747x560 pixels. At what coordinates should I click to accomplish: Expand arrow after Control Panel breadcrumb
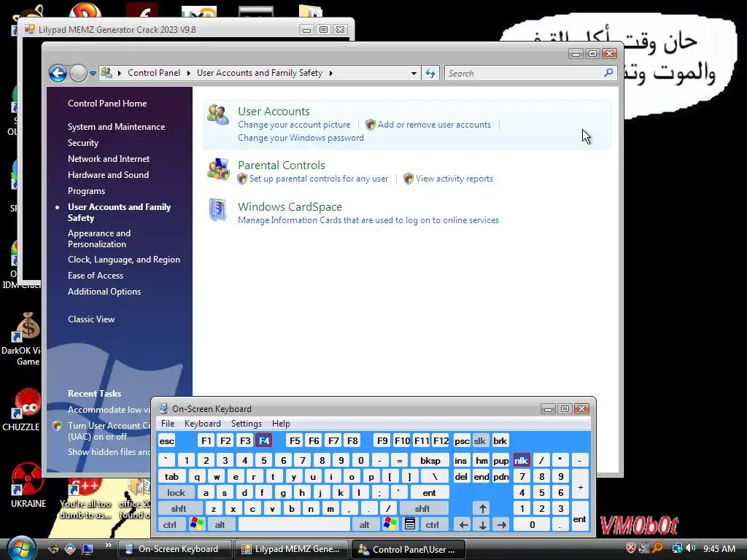pyautogui.click(x=189, y=73)
